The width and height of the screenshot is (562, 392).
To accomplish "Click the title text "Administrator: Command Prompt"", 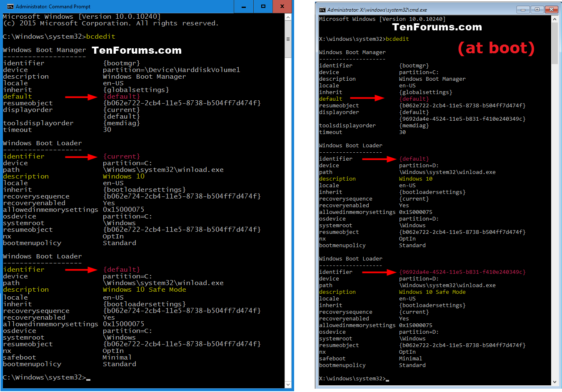I will coord(53,6).
